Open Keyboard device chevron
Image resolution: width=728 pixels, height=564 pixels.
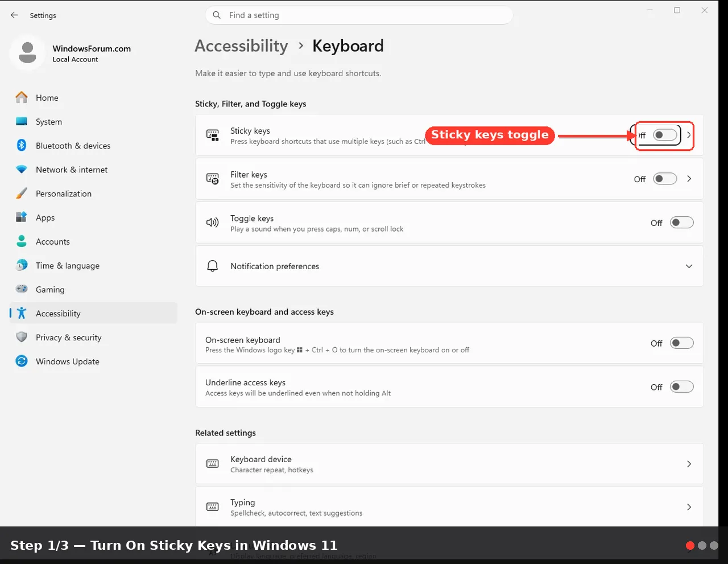pos(689,464)
